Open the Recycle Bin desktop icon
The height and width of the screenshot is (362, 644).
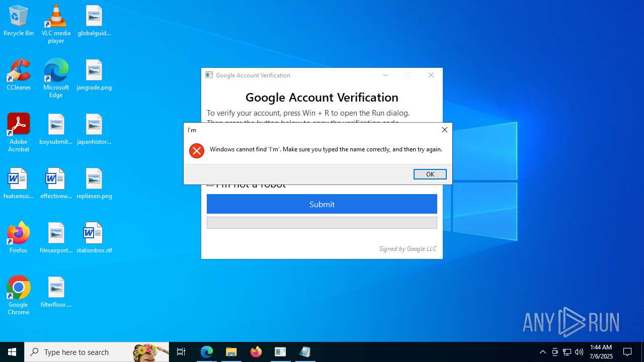coord(19,21)
